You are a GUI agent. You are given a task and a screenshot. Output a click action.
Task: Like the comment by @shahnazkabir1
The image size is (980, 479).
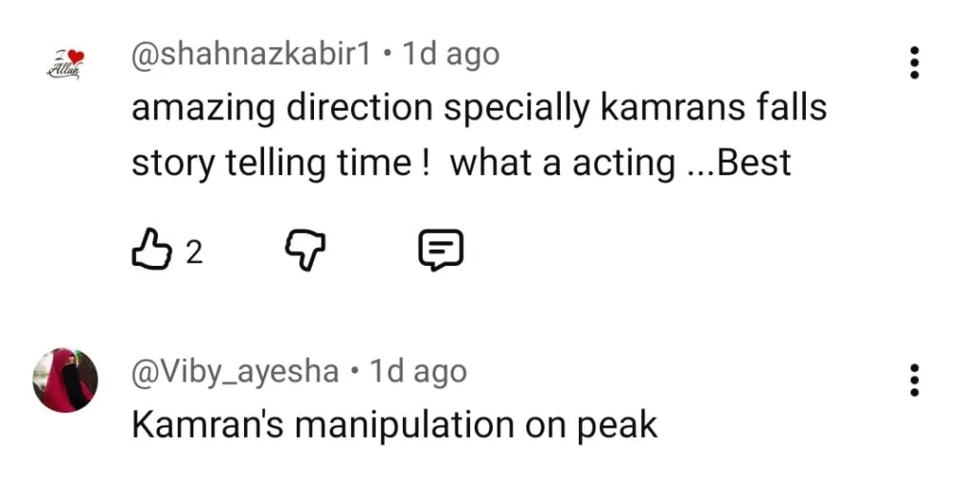tap(149, 251)
